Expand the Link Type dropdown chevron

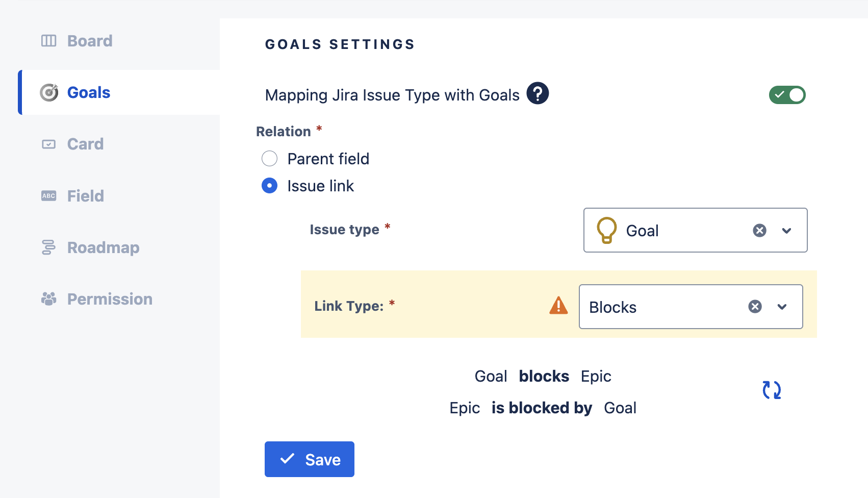pos(782,307)
